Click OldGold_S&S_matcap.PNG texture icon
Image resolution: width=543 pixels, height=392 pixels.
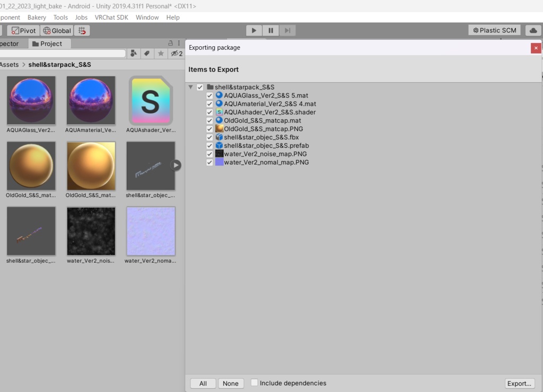click(219, 129)
